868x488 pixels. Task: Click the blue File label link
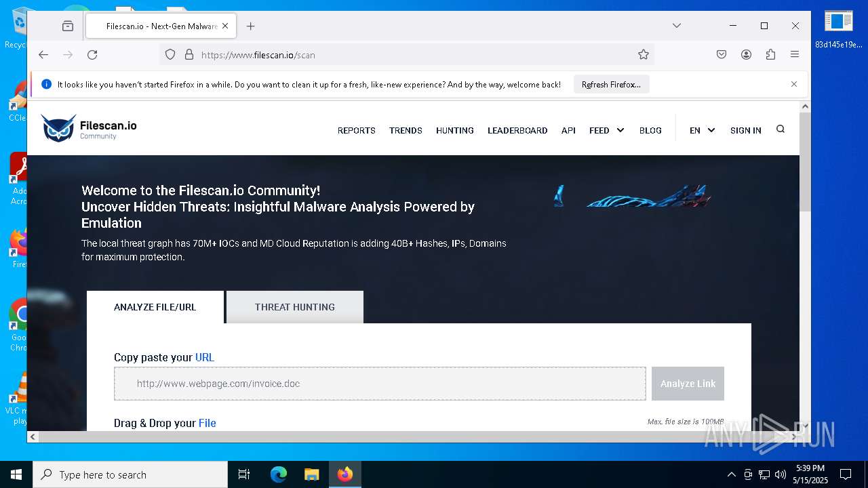tap(208, 423)
